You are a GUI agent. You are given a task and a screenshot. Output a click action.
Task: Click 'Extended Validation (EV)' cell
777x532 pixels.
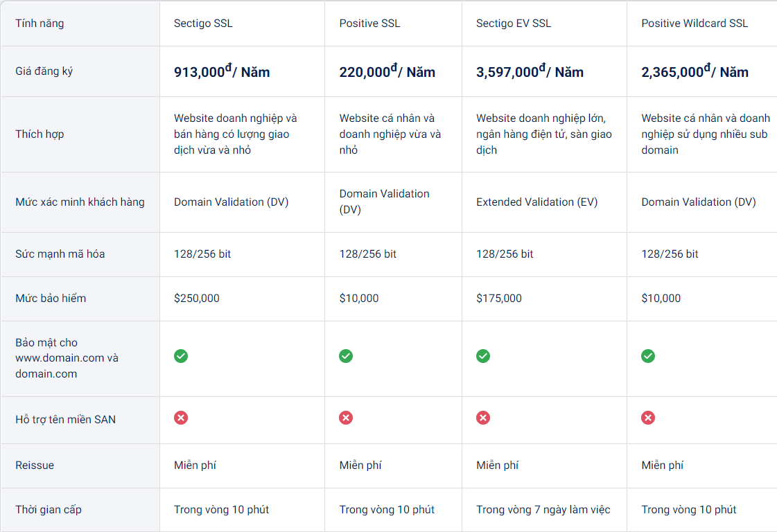click(x=536, y=202)
